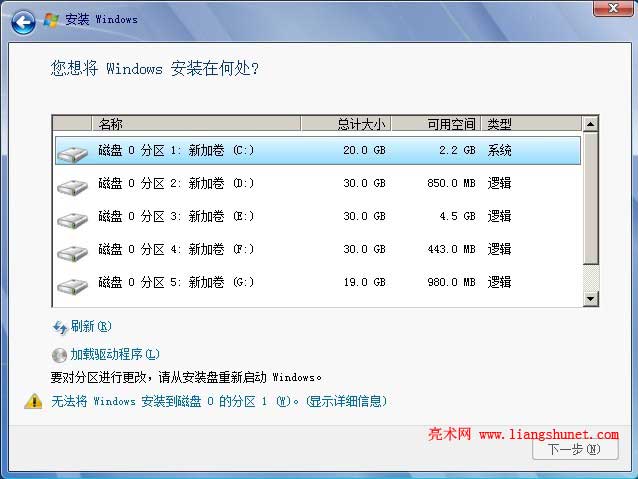
Task: Click the drive icon for partition 1 (C:)
Action: pos(73,153)
